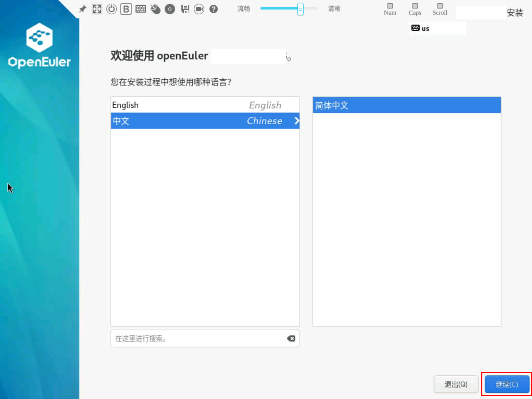
Task: Open the virtual keyboard icon in the toolbar
Action: [141, 9]
